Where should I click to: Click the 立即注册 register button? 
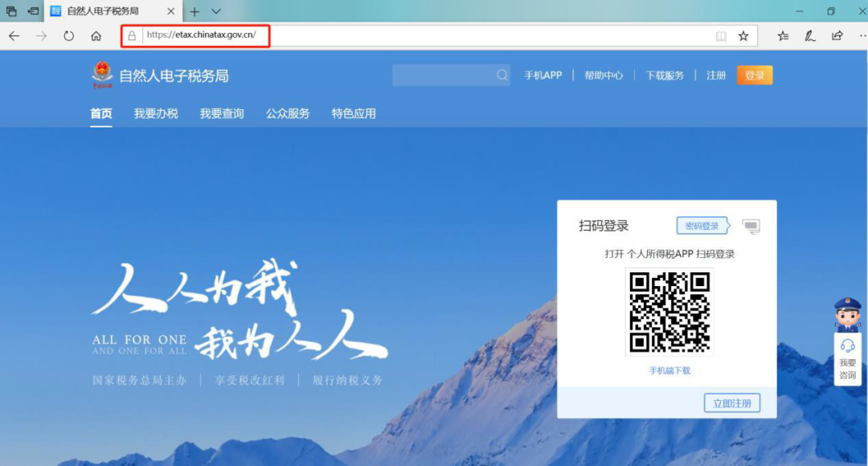733,403
